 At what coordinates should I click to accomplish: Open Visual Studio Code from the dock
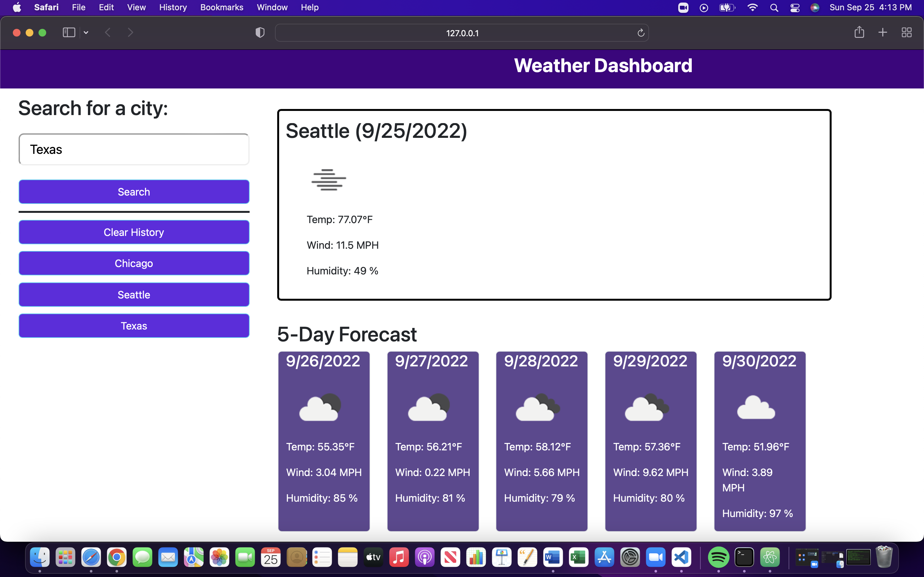click(x=682, y=557)
